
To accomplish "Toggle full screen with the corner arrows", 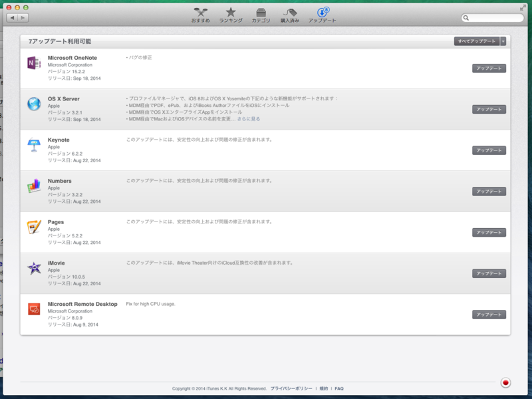I will click(523, 8).
